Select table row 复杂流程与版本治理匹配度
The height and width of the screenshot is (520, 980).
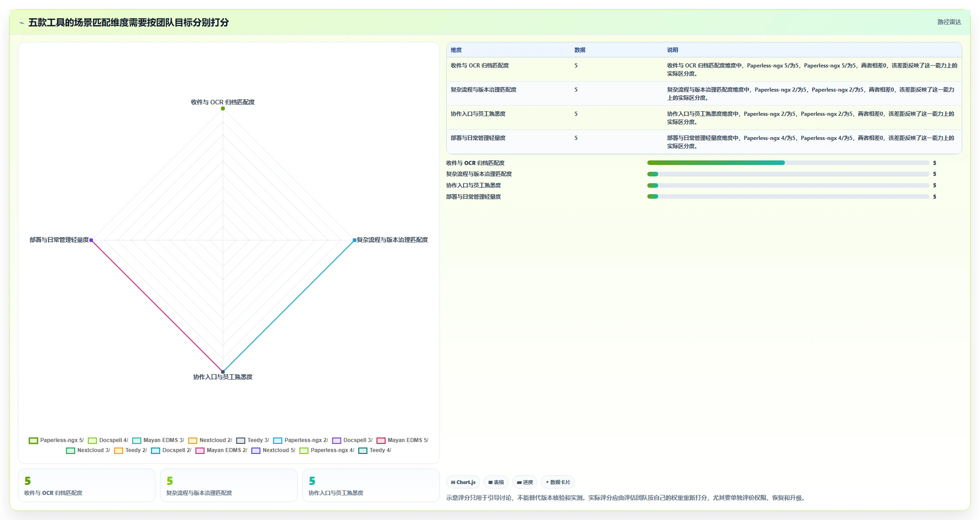(704, 93)
